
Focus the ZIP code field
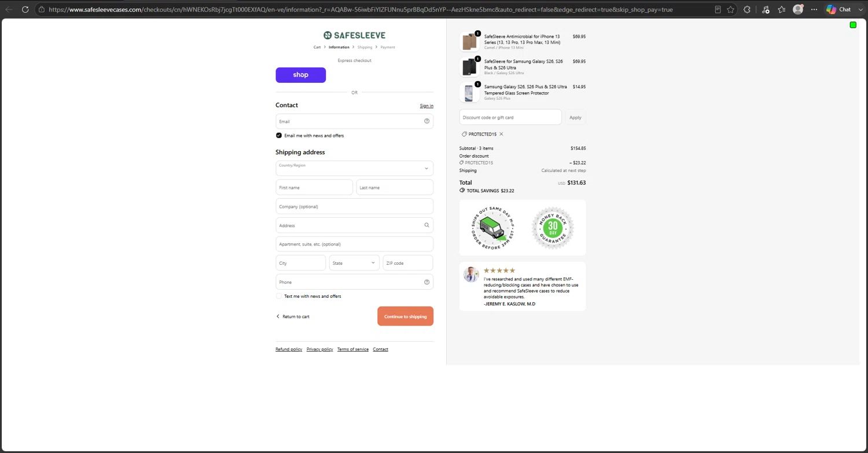coord(408,263)
